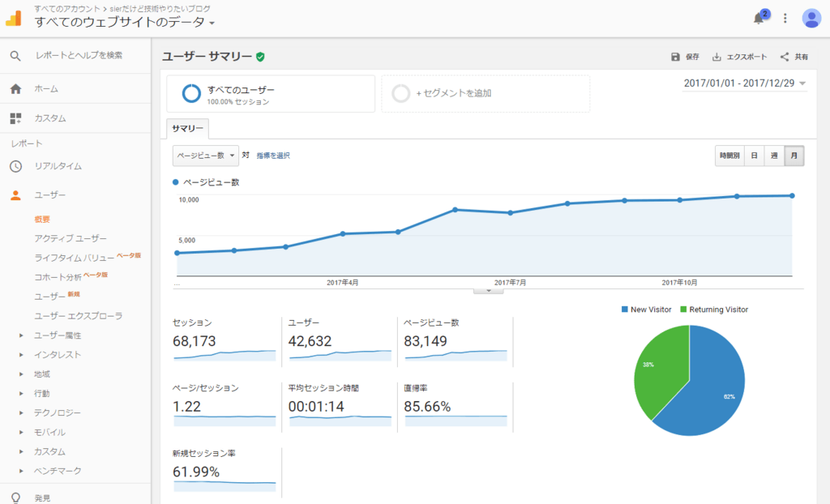Click the report and help search field
The image size is (830, 504).
pyautogui.click(x=79, y=55)
